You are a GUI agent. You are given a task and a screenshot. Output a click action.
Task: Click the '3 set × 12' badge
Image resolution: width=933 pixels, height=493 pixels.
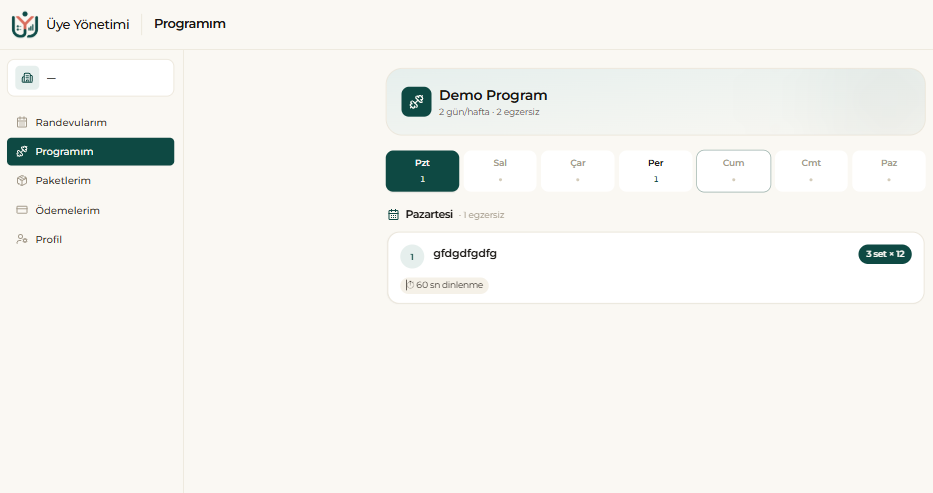pyautogui.click(x=885, y=254)
